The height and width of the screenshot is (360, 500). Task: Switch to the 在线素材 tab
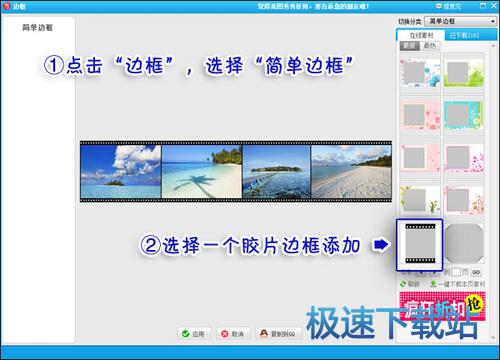[421, 35]
